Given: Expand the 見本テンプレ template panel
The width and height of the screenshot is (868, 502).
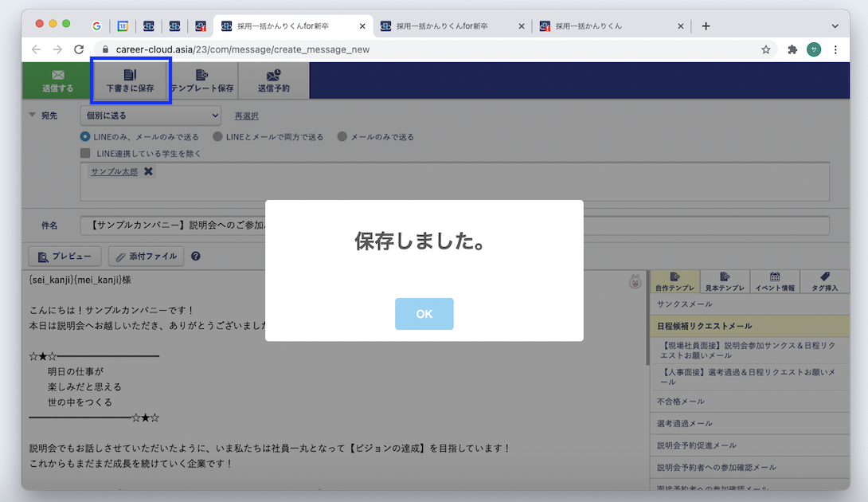Looking at the screenshot, I should tap(725, 280).
